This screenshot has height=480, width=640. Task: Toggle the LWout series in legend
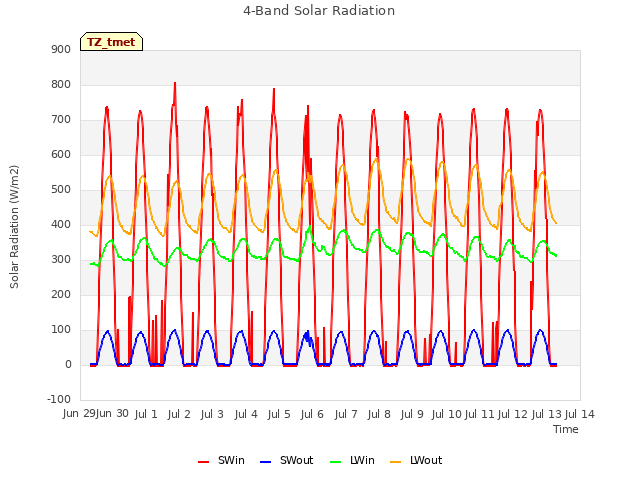click(416, 460)
